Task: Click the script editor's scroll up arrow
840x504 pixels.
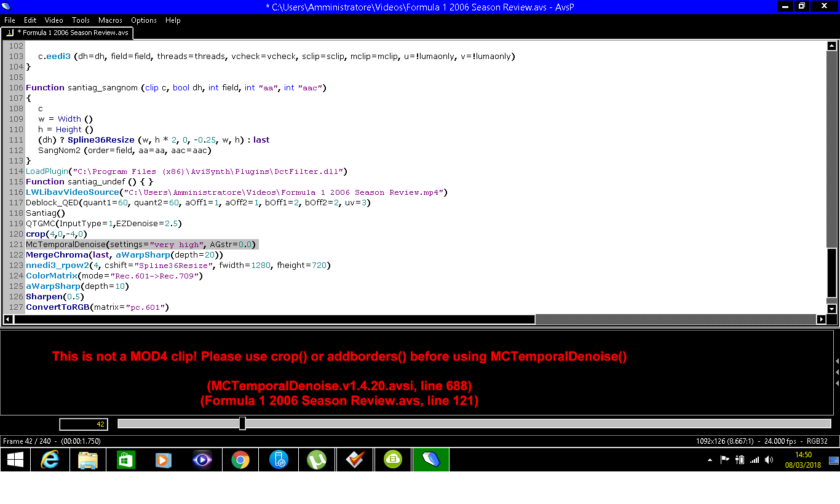Action: tap(831, 46)
